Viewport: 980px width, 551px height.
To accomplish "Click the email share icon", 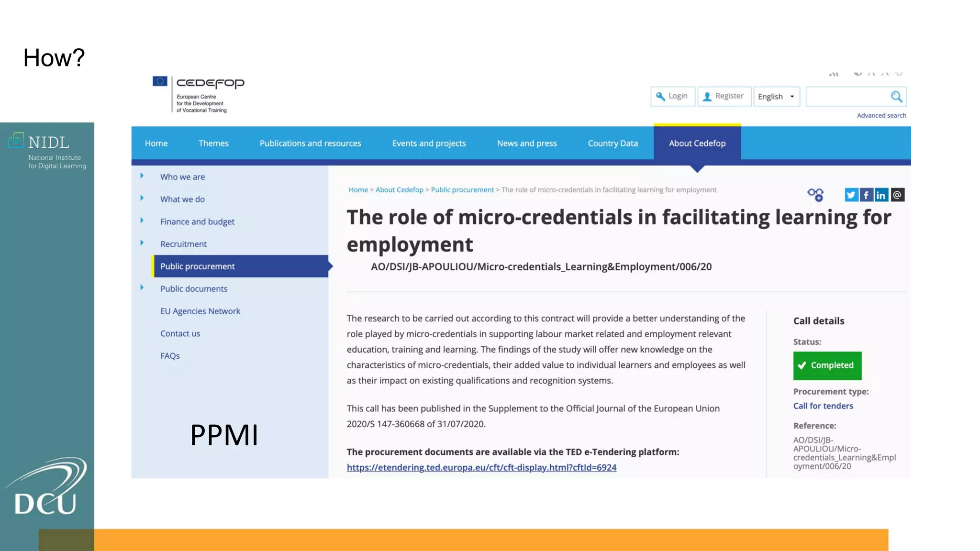I will [897, 195].
